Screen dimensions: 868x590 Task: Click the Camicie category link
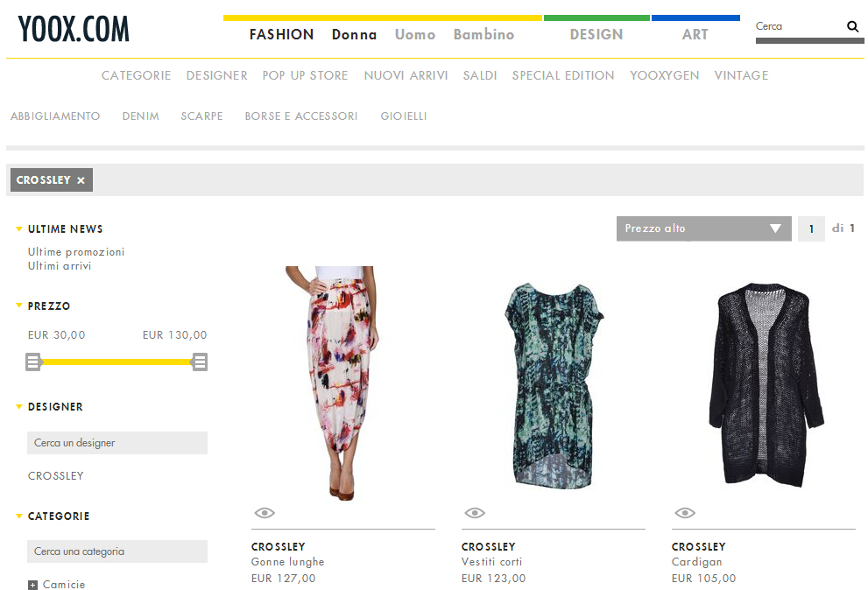point(64,585)
